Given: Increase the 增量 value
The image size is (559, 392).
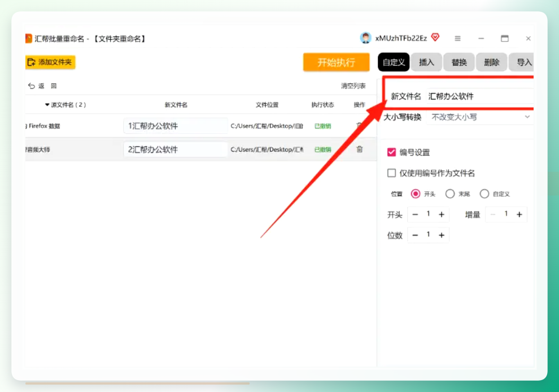Looking at the screenshot, I should pyautogui.click(x=519, y=214).
